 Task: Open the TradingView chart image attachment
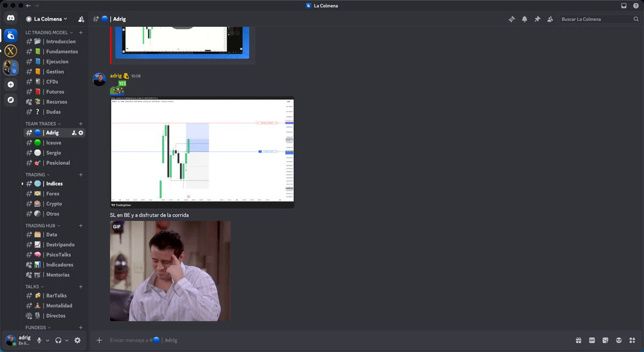(202, 152)
